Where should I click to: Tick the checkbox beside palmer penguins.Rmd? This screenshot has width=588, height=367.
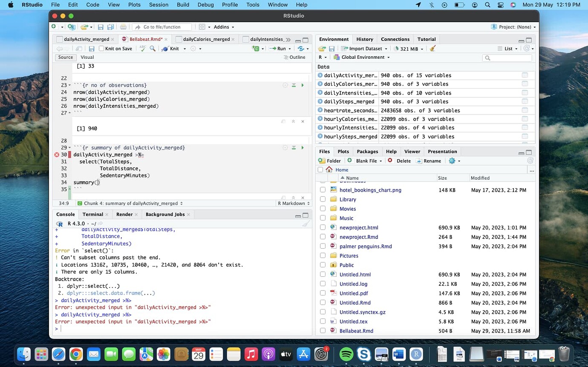(x=323, y=246)
